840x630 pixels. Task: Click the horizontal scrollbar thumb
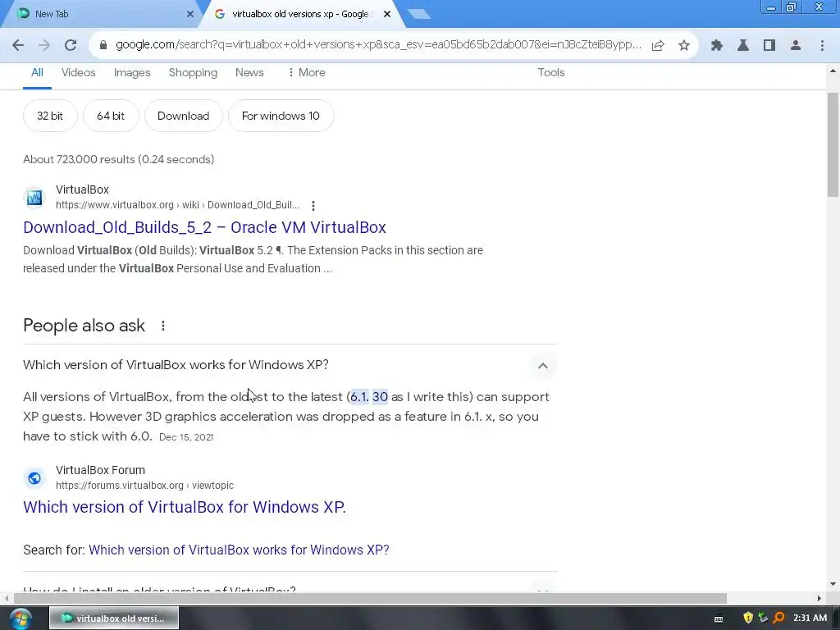coord(370,598)
